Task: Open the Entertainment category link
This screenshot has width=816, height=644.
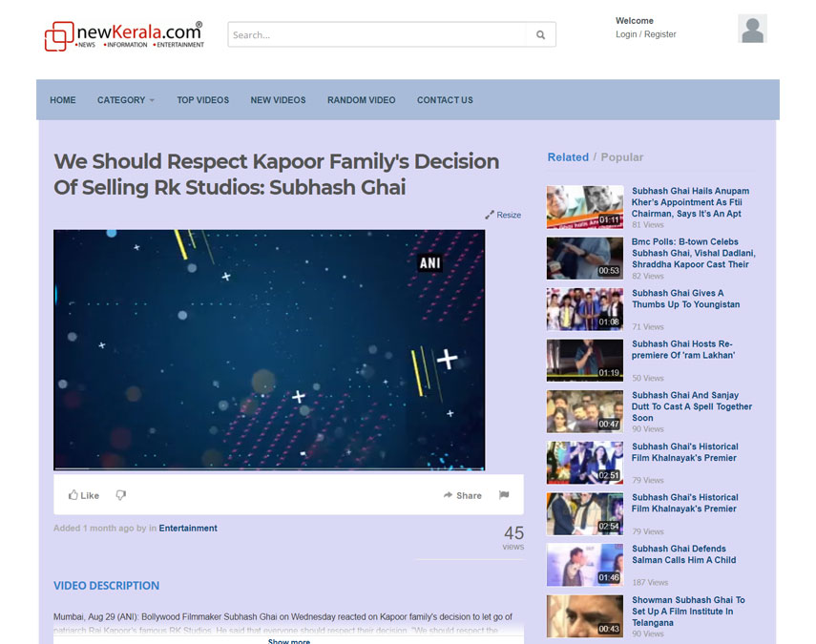Action: (188, 528)
